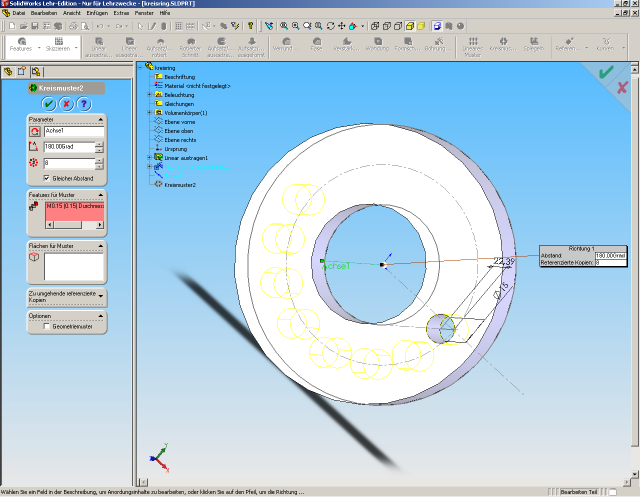The width and height of the screenshot is (640, 497).
Task: Open the Skizzieren toolbar group
Action: pos(59,46)
